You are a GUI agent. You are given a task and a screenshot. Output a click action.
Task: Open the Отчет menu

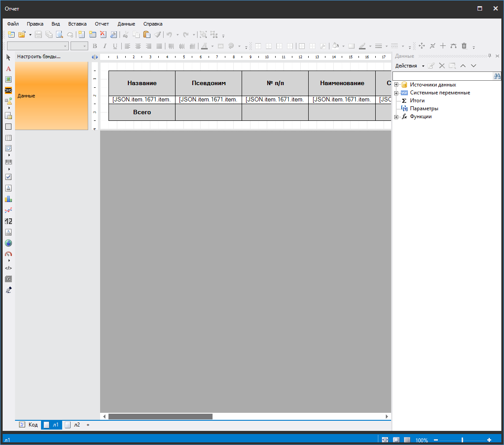point(102,24)
